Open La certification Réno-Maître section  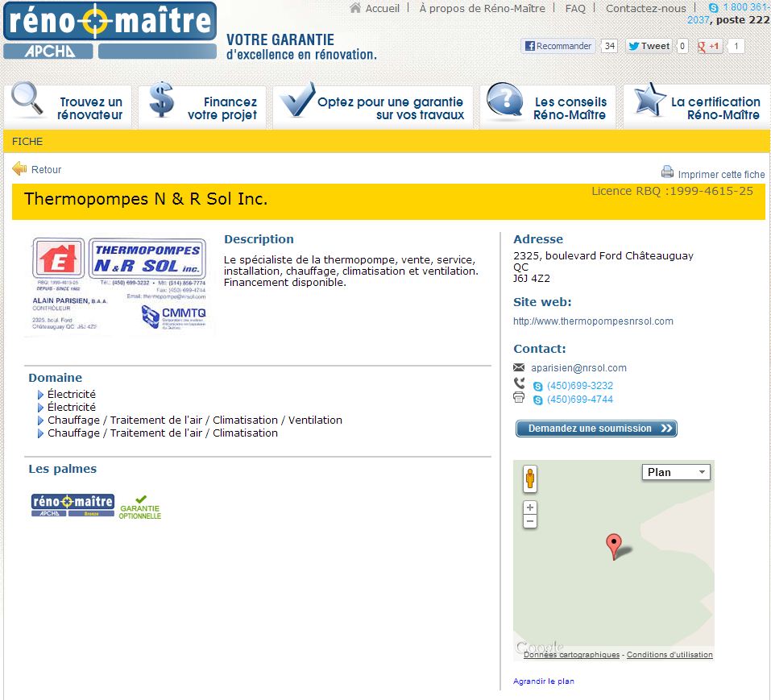pyautogui.click(x=715, y=108)
